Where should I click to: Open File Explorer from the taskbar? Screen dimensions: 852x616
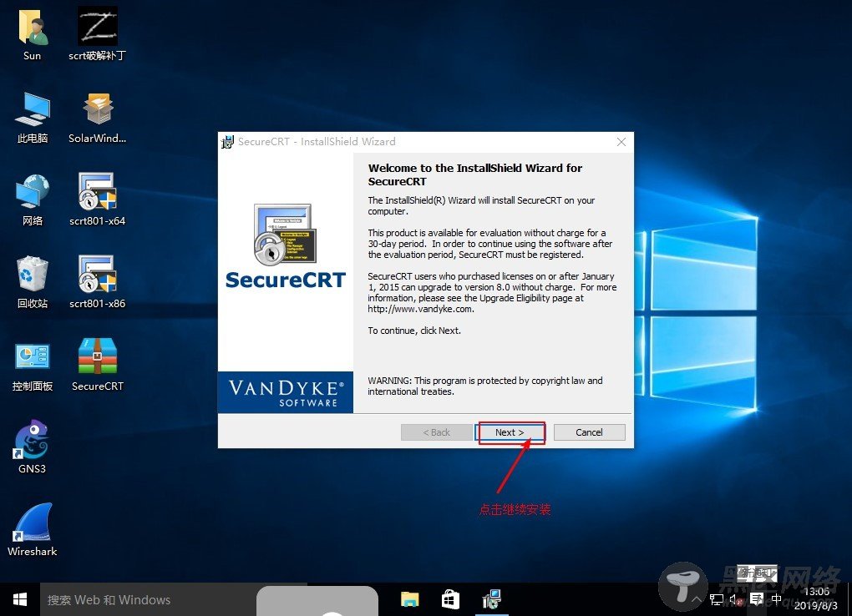point(409,599)
